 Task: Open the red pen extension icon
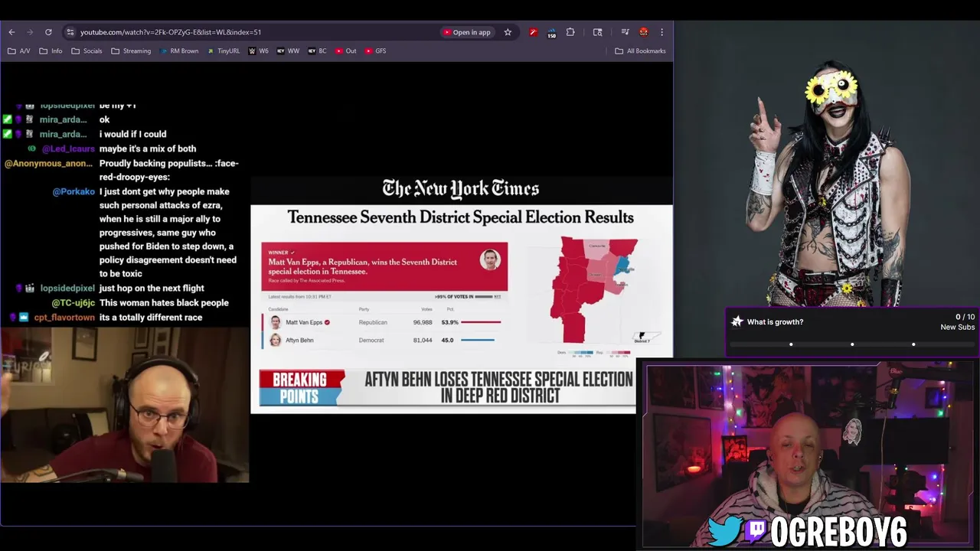[x=533, y=32]
